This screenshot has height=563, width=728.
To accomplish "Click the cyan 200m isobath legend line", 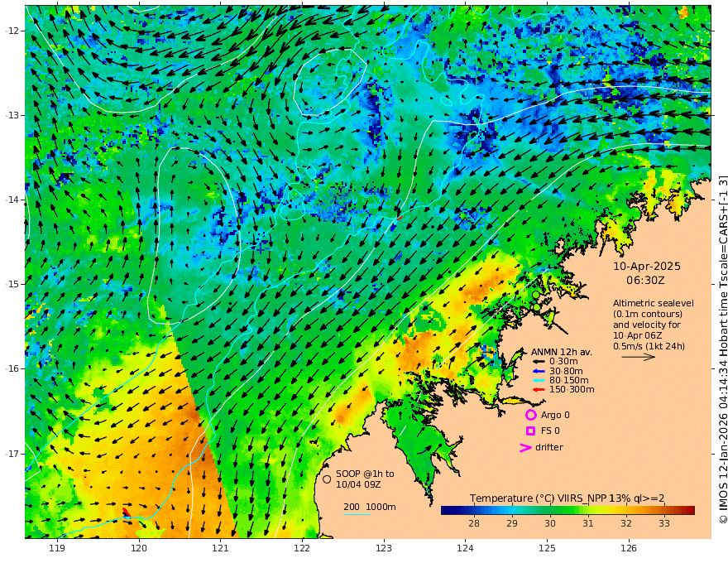I will click(x=357, y=514).
